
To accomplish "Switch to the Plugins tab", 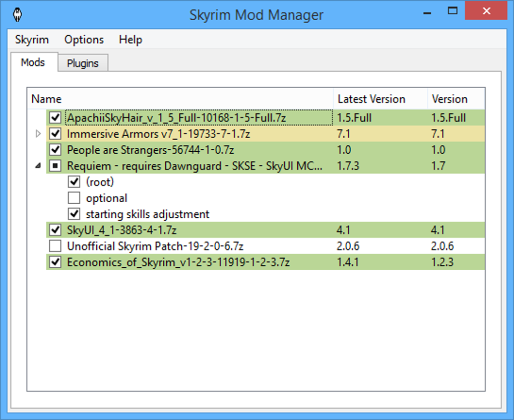I will tap(83, 63).
